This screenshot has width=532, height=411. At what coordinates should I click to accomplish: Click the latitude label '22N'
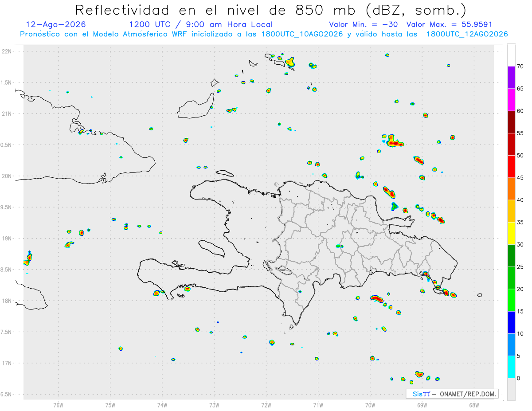(8, 51)
